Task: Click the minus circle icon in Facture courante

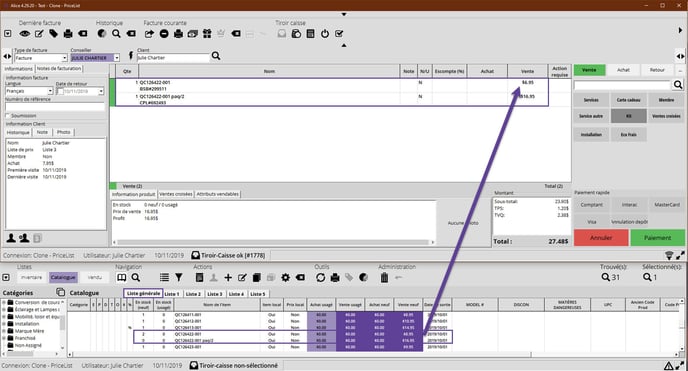Action: (x=164, y=34)
